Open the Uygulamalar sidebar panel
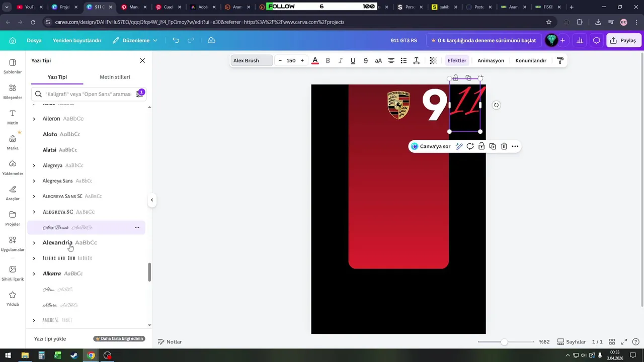Viewport: 644px width, 362px height. (13, 244)
